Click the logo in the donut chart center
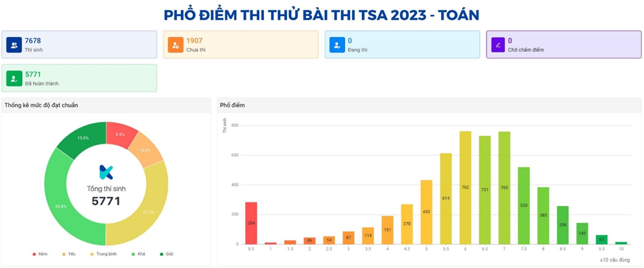Image resolution: width=644 pixels, height=268 pixels. tap(106, 172)
